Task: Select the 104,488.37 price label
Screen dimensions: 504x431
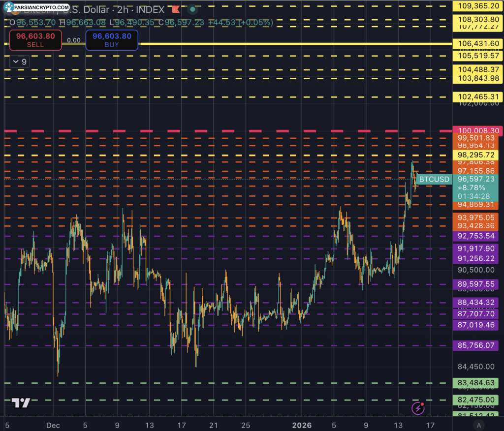Action: [478, 69]
